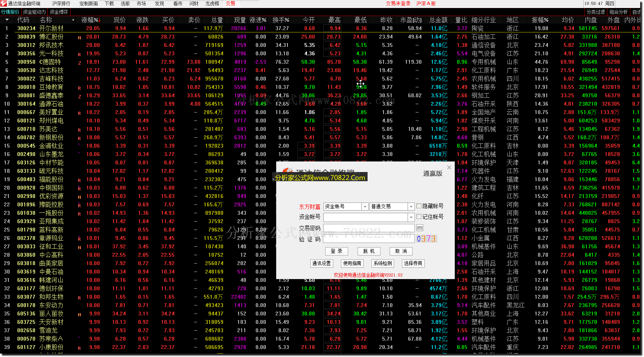644x357 pixels.
Task: Open the 定制版面 menu
Action: pyautogui.click(x=89, y=3)
